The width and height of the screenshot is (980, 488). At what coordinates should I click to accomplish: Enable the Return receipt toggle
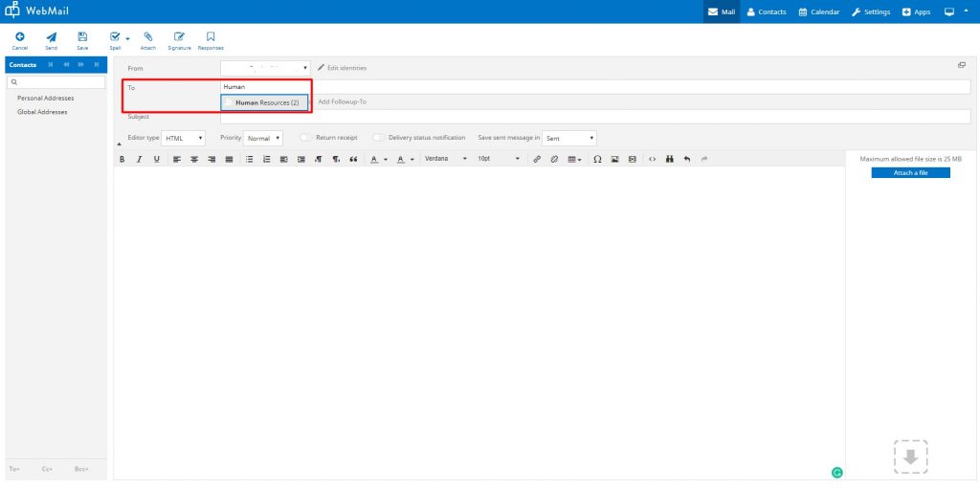pos(306,138)
